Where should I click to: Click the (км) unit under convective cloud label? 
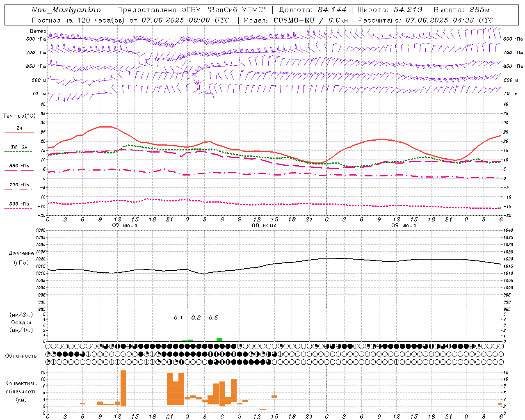point(21,400)
